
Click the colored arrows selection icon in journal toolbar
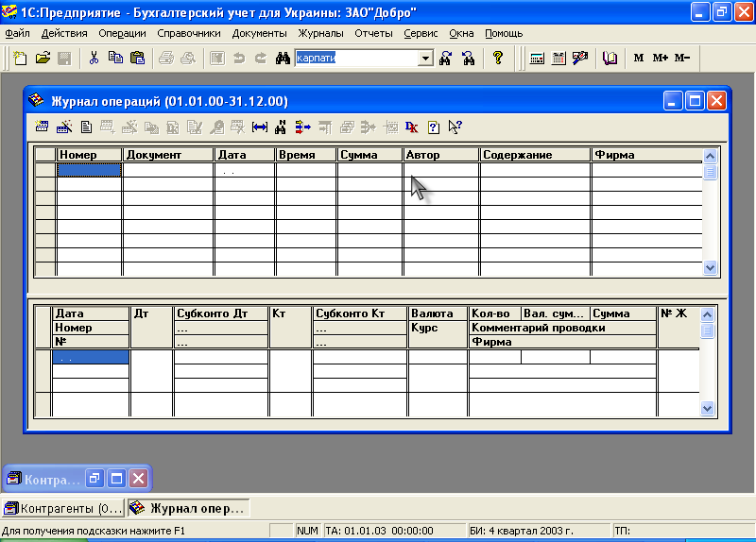[302, 127]
